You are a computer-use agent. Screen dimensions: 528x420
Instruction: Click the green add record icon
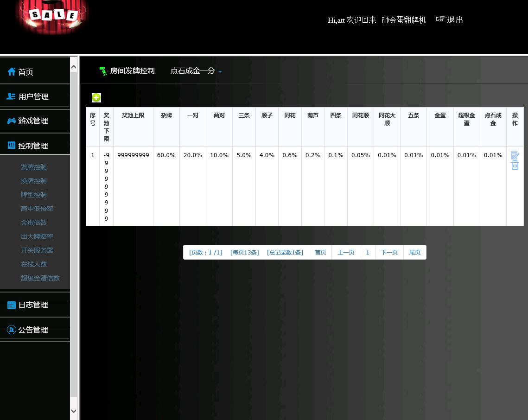click(96, 97)
